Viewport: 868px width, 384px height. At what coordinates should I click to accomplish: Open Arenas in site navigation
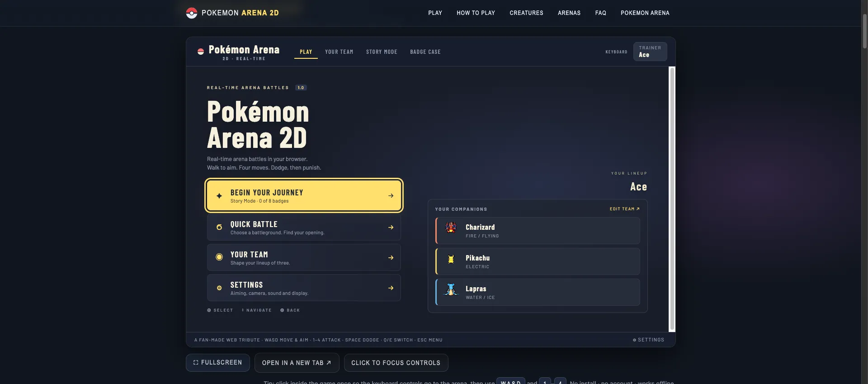pos(569,13)
